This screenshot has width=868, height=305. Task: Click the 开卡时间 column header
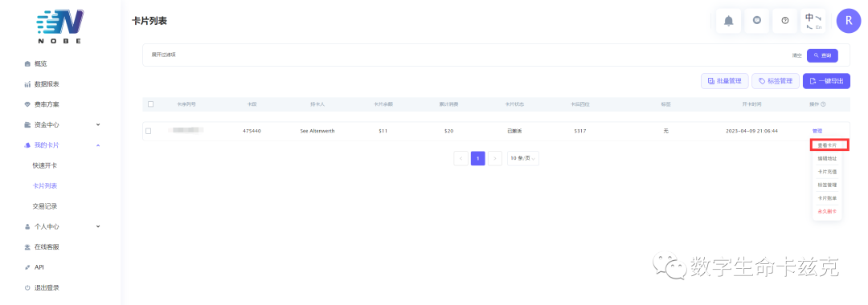[x=751, y=104]
